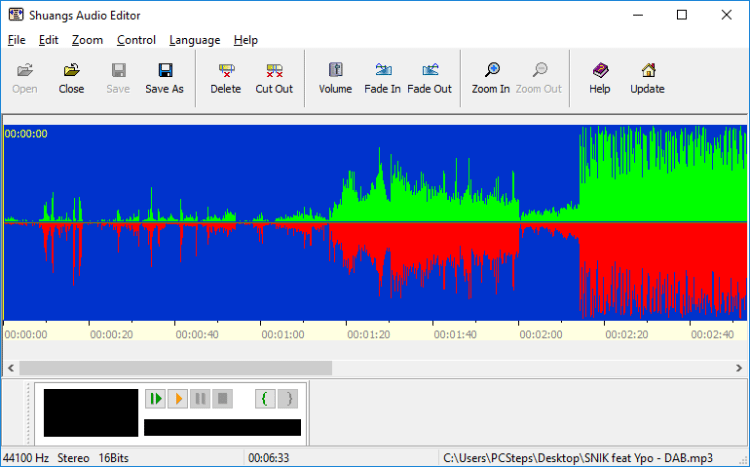The image size is (750, 467).
Task: Click the 00:00:20 mark on the timeline ruler
Action: point(111,334)
